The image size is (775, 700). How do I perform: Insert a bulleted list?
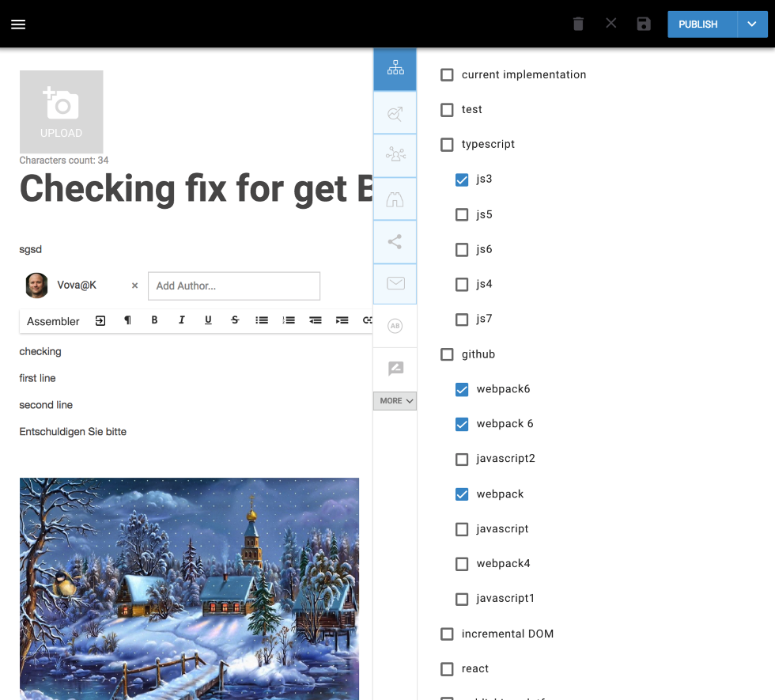262,320
